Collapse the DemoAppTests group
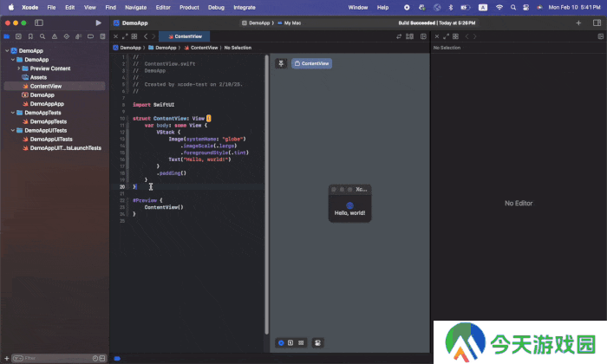607x364 pixels. 13,113
